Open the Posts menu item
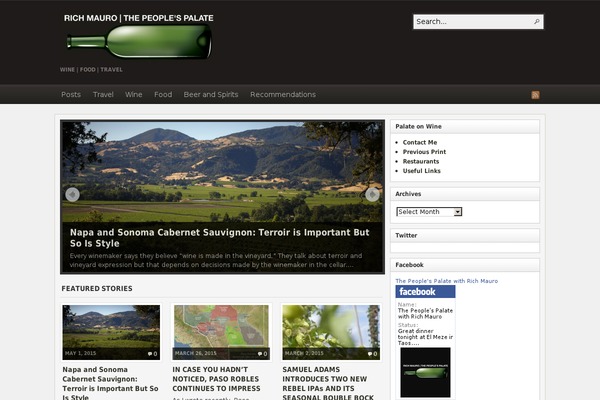Screen dimensions: 600x400 (71, 95)
